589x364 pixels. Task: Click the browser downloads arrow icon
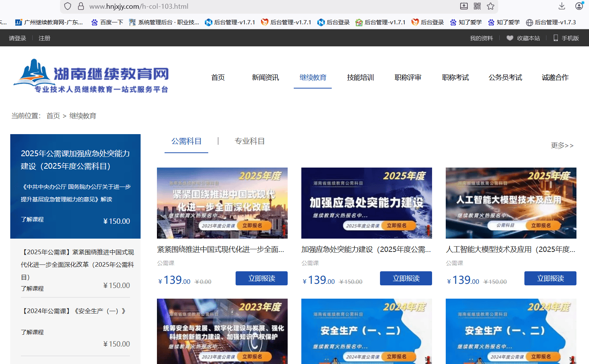pos(562,6)
